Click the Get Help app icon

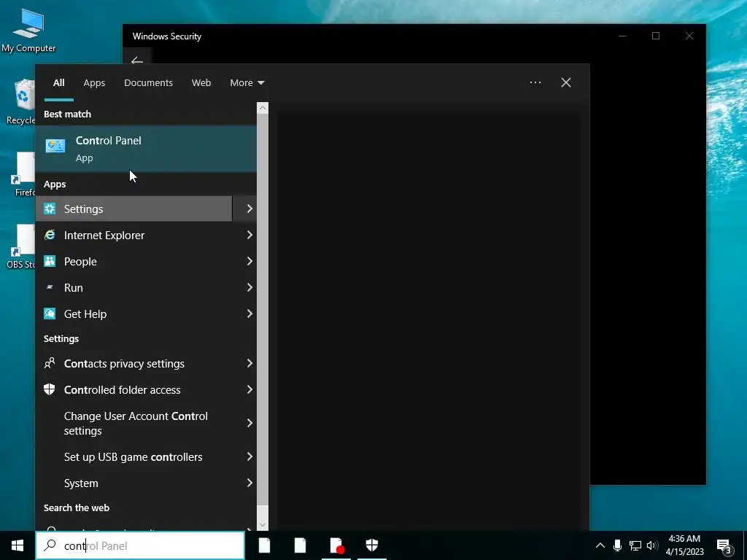click(x=50, y=314)
